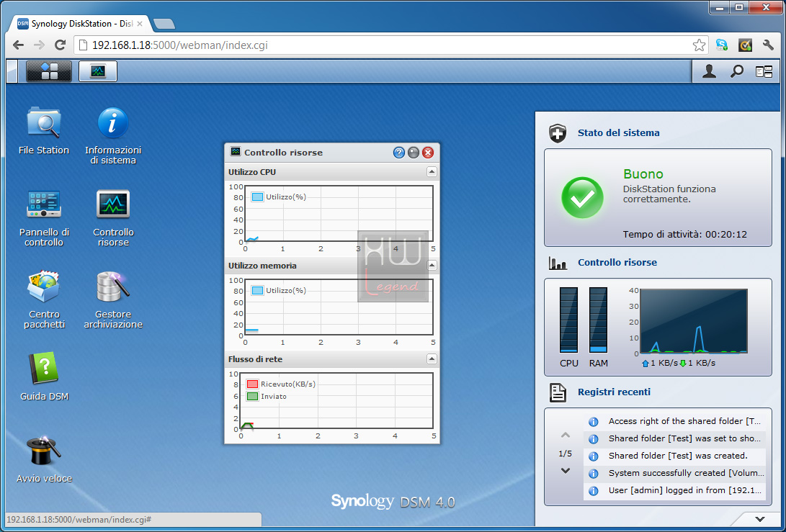Open Informazioni di sistema icon
The height and width of the screenshot is (532, 786).
(113, 135)
